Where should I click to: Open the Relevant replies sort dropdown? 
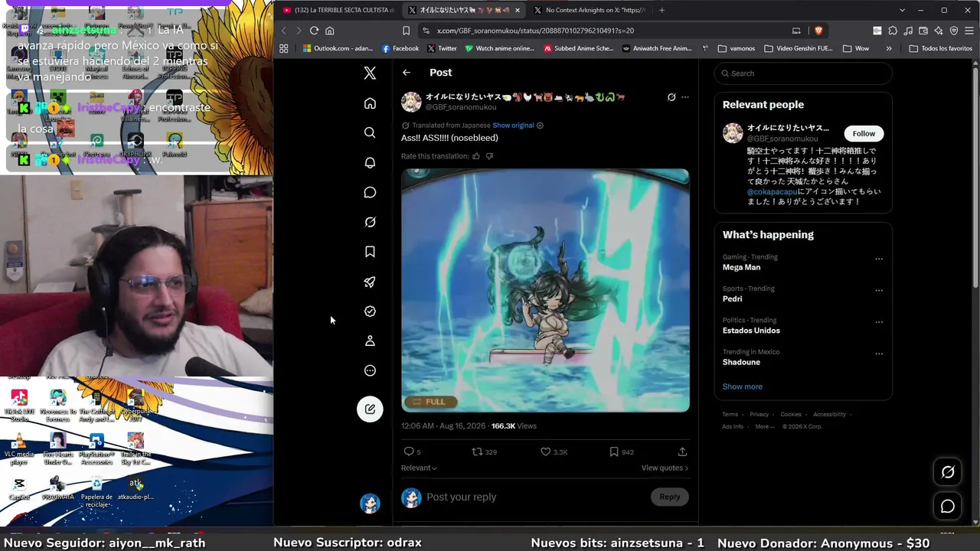(419, 468)
